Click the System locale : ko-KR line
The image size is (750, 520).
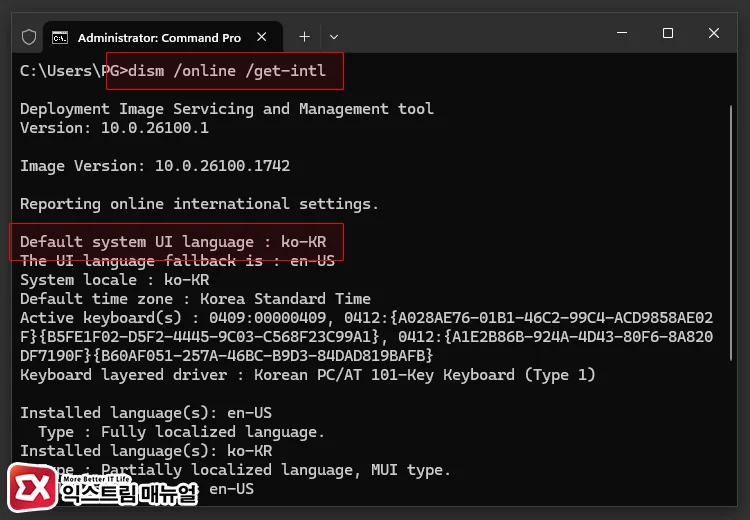(115, 280)
